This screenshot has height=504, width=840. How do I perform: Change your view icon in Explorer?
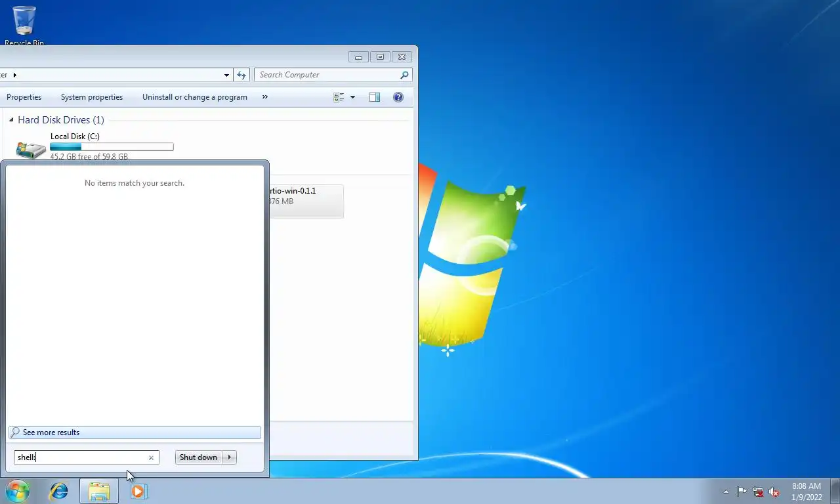pyautogui.click(x=339, y=97)
